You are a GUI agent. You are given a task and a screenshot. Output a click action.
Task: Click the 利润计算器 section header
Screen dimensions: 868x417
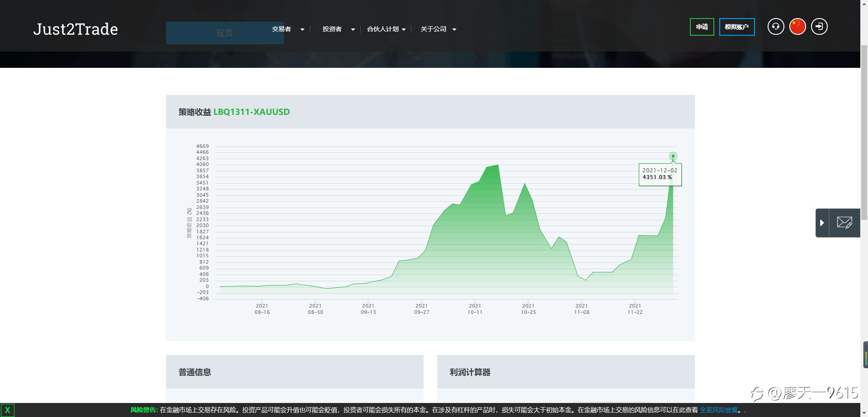(470, 372)
